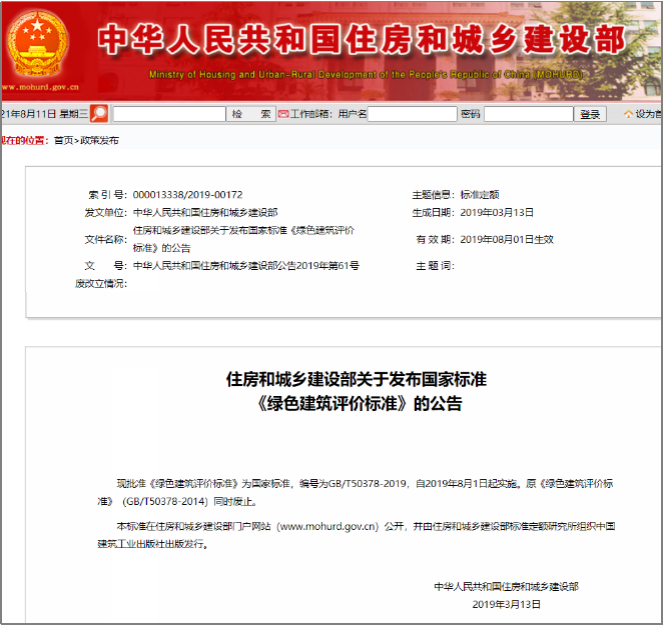Click the 检索 search button

click(251, 114)
